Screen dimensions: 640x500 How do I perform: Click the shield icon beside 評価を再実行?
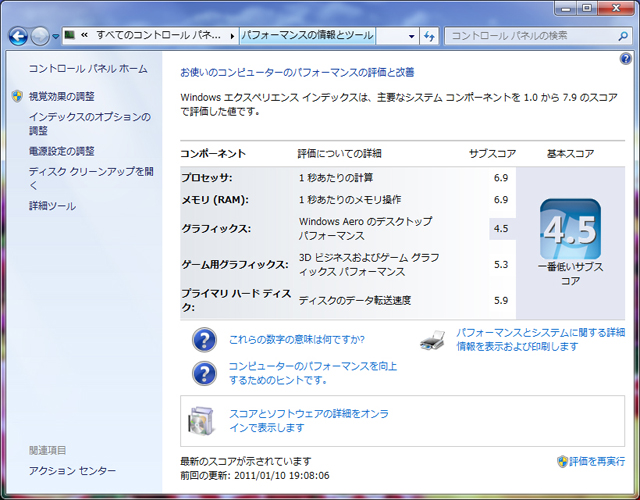coord(562,461)
